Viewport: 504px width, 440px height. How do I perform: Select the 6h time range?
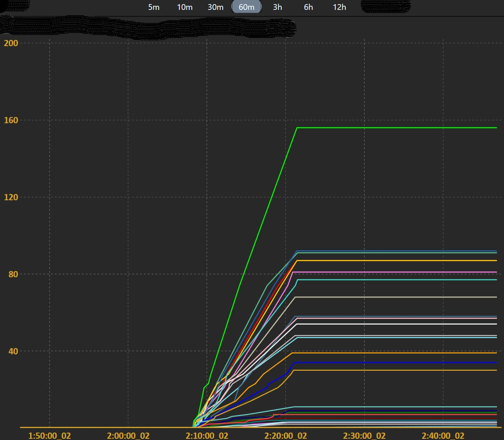click(308, 7)
